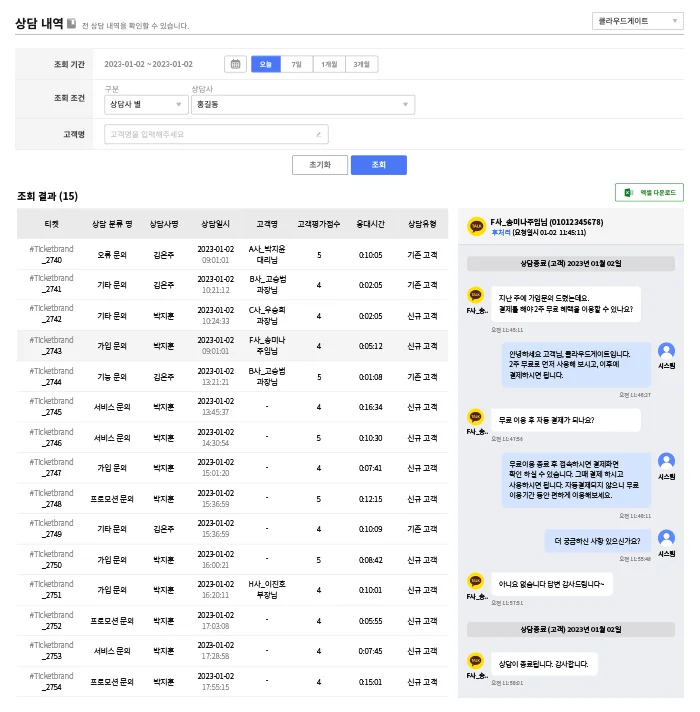Open the 상담사 별 category dropdown
Viewport: 700px width, 712px height.
click(144, 104)
